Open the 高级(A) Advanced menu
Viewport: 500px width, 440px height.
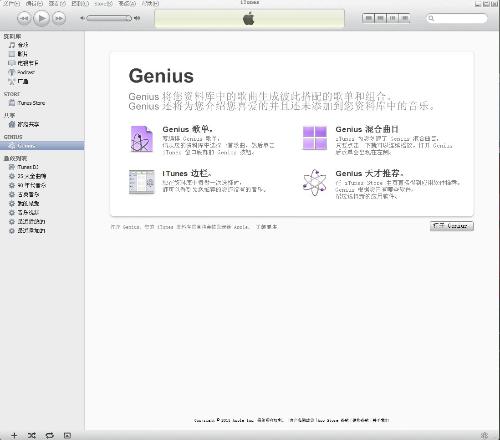coord(127,3)
